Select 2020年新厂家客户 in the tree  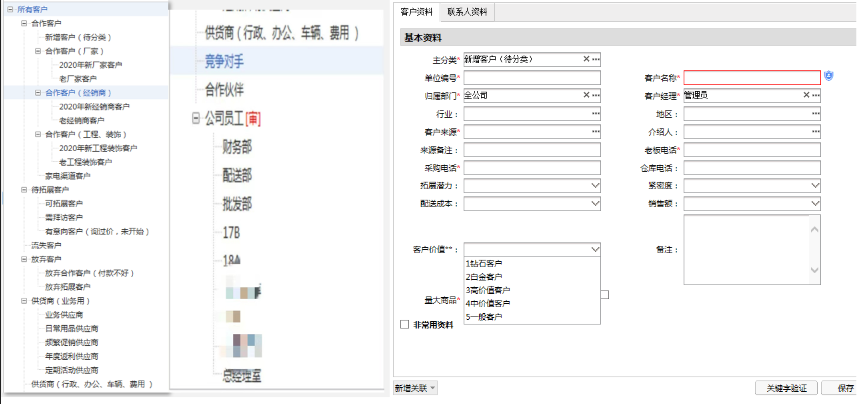91,65
